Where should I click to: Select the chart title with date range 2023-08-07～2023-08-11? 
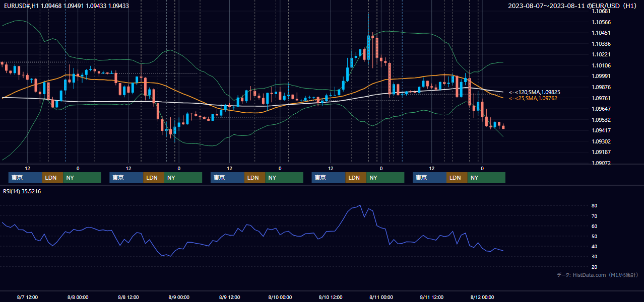tap(573, 6)
